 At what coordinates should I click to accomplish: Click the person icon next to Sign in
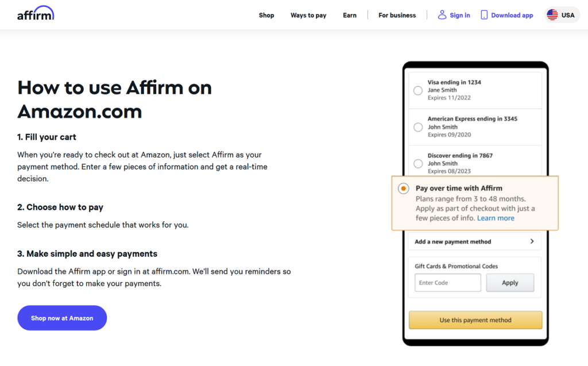pyautogui.click(x=441, y=15)
